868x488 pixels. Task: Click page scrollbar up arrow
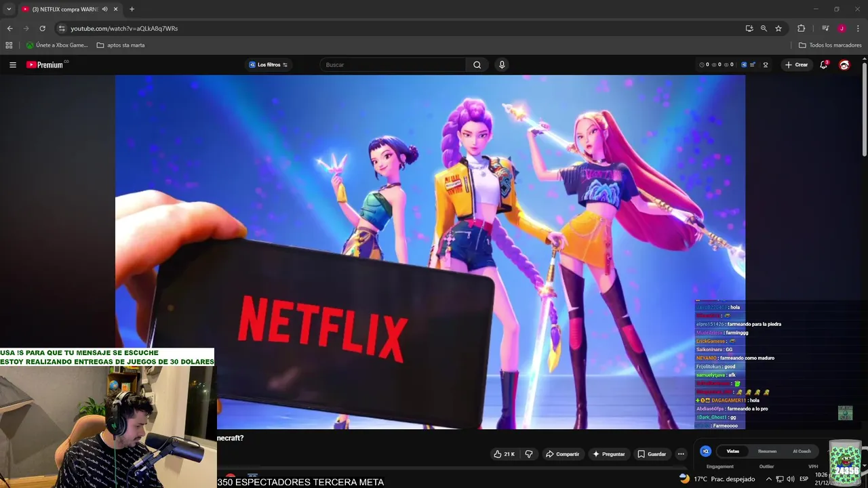(864, 60)
